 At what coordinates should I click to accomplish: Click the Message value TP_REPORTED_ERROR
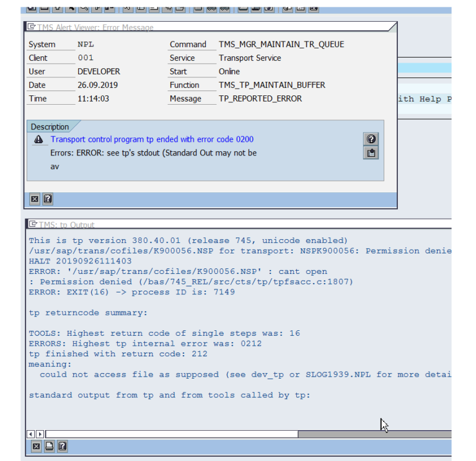point(260,99)
